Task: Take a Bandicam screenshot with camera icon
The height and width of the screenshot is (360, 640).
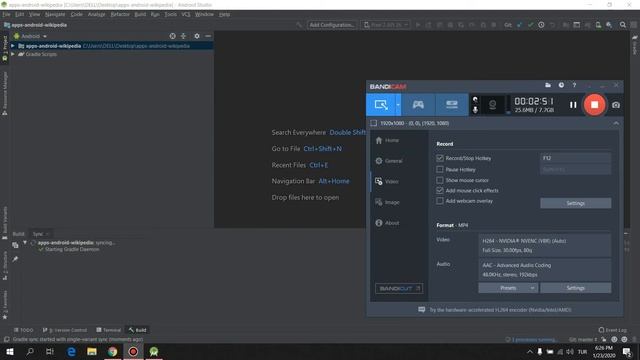Action: (x=616, y=105)
